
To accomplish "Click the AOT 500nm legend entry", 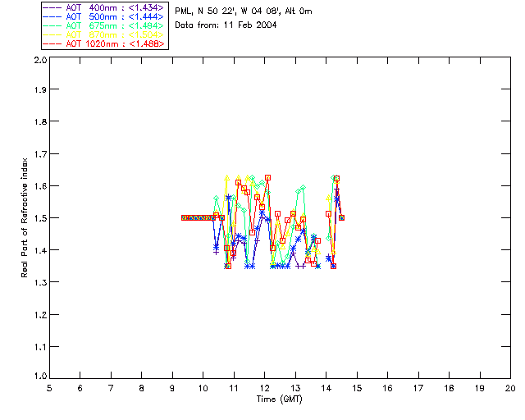I will (104, 16).
